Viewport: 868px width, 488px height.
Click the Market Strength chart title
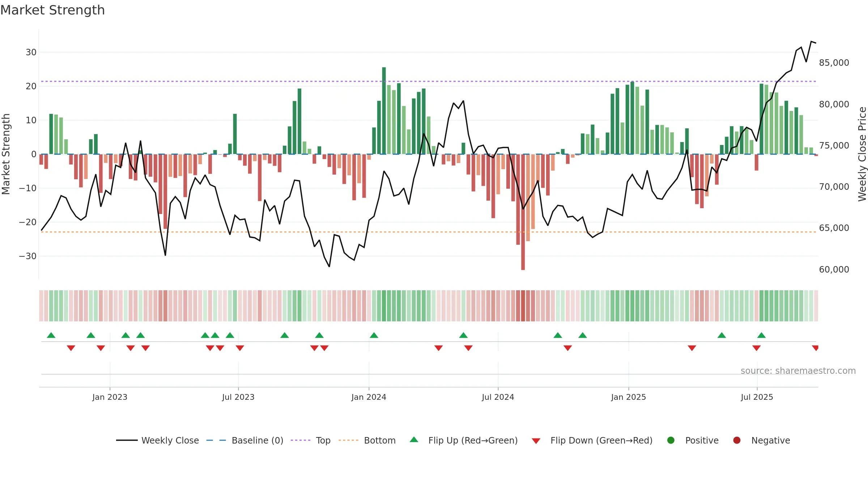tap(52, 10)
